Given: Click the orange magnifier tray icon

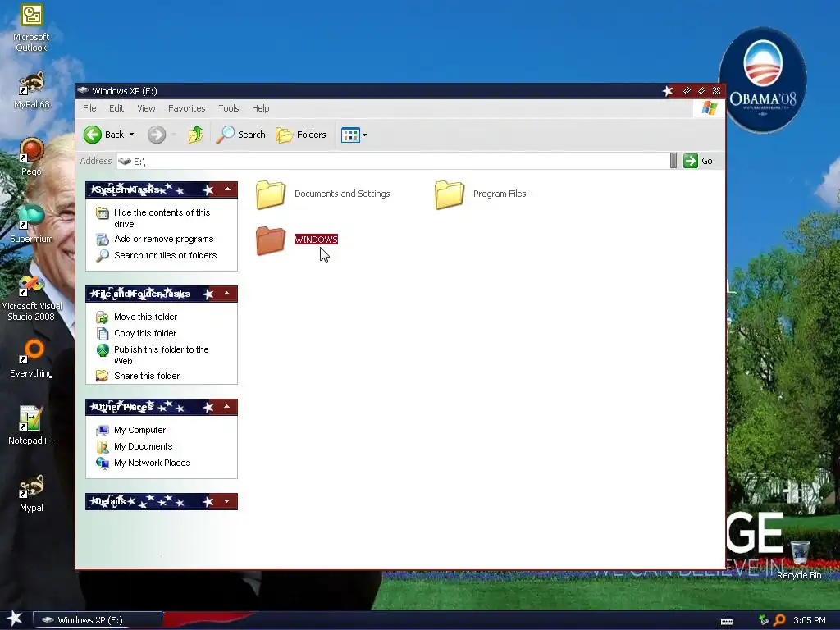Looking at the screenshot, I should click(x=779, y=620).
